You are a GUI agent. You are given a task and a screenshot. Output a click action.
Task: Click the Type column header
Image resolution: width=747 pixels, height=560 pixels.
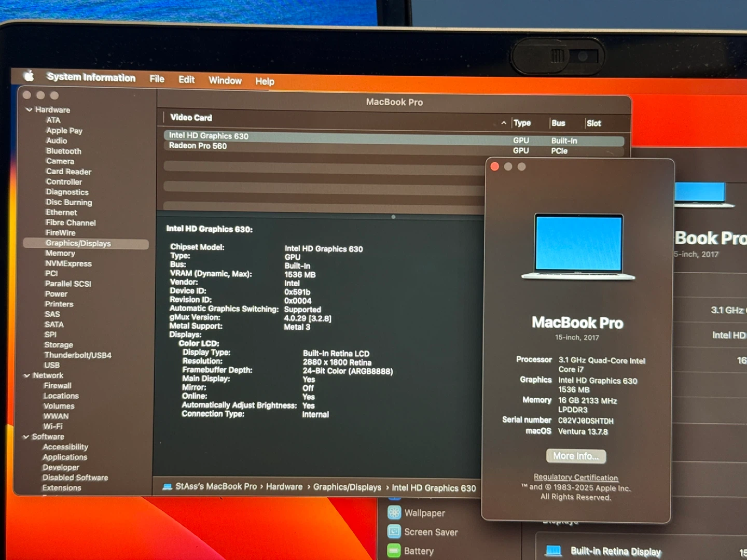(x=522, y=123)
